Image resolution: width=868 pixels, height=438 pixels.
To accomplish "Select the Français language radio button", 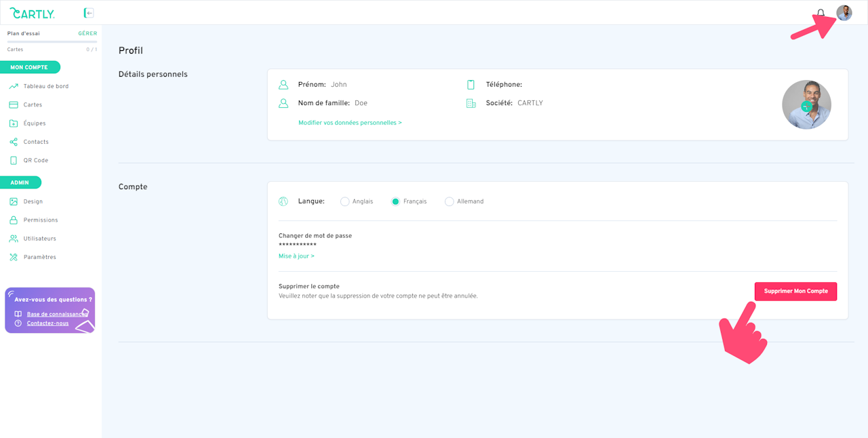I will pos(395,201).
